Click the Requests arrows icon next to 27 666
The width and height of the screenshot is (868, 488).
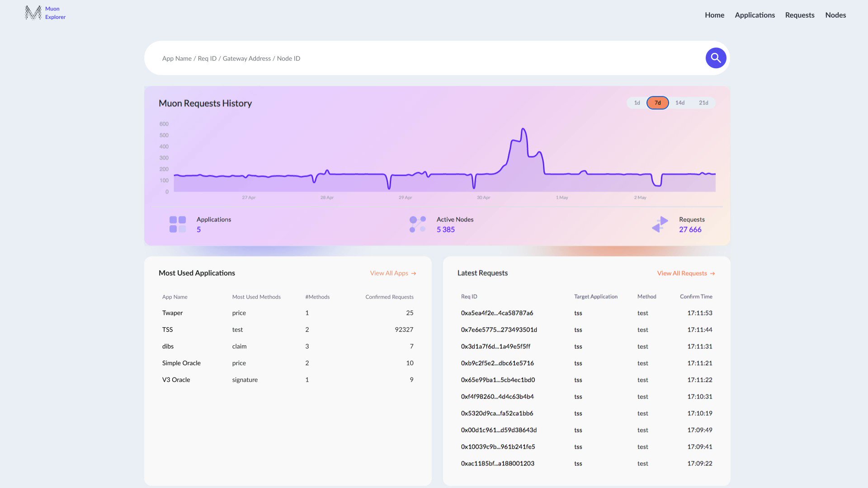click(x=660, y=224)
